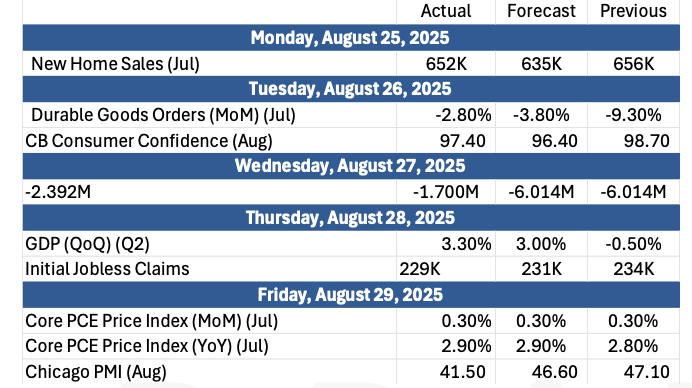Select Consumer Confidence forecast value 96.40

[541, 141]
